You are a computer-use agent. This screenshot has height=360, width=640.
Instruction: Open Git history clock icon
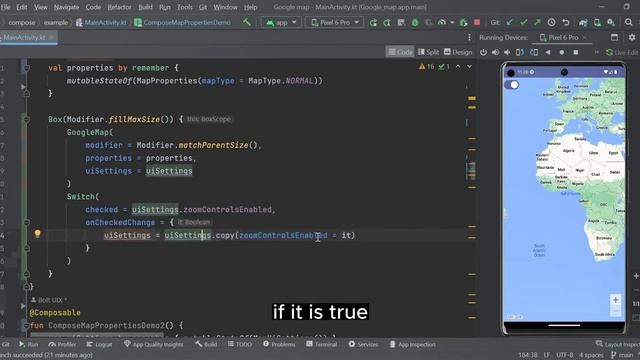coord(551,22)
